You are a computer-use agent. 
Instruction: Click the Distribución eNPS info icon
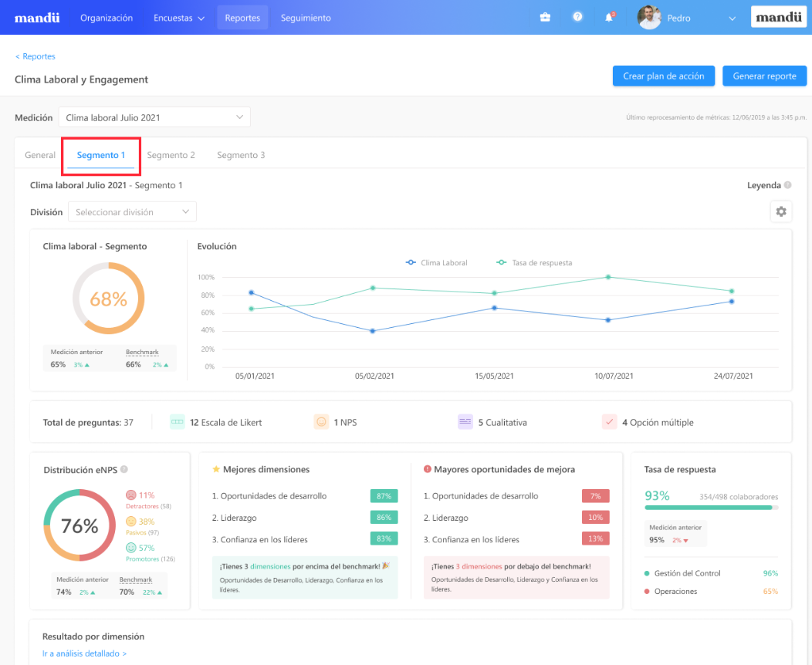tap(123, 469)
